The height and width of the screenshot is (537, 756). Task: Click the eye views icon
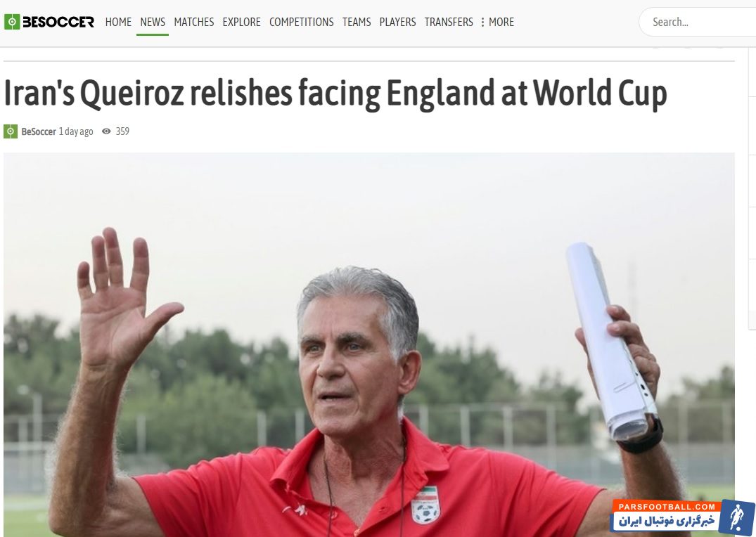[x=106, y=131]
